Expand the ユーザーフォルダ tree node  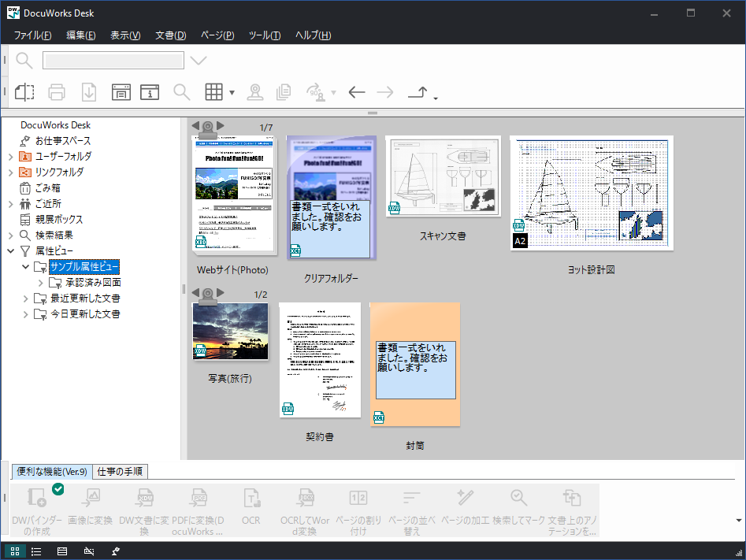13,156
